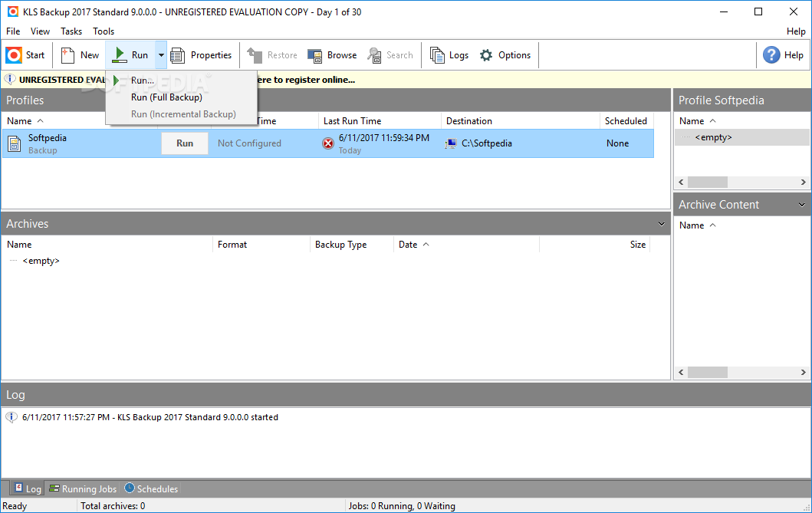Screen dimensions: 812x513
Task: Click the red error status icon
Action: (x=328, y=143)
